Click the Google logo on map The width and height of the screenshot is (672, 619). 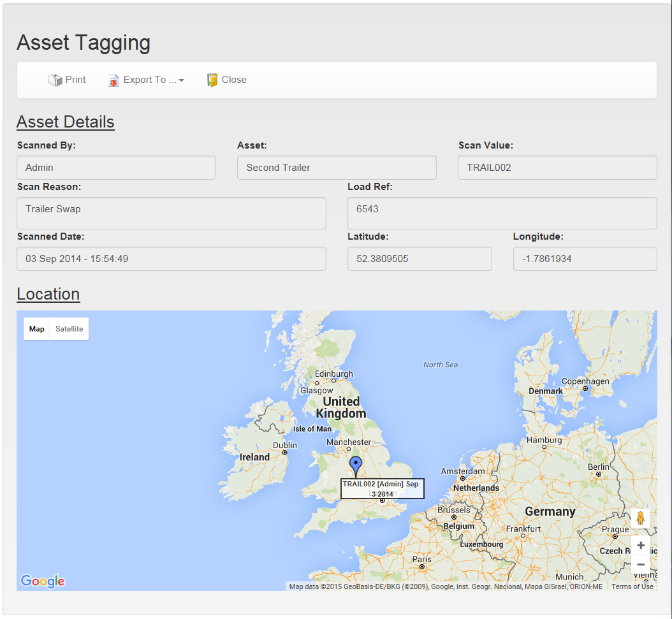tap(43, 581)
